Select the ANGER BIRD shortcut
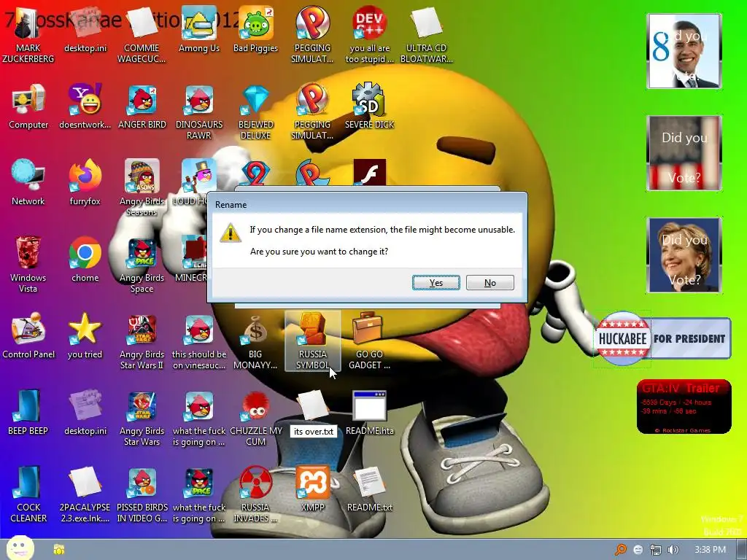Screen dimensions: 747x560 click(x=142, y=106)
